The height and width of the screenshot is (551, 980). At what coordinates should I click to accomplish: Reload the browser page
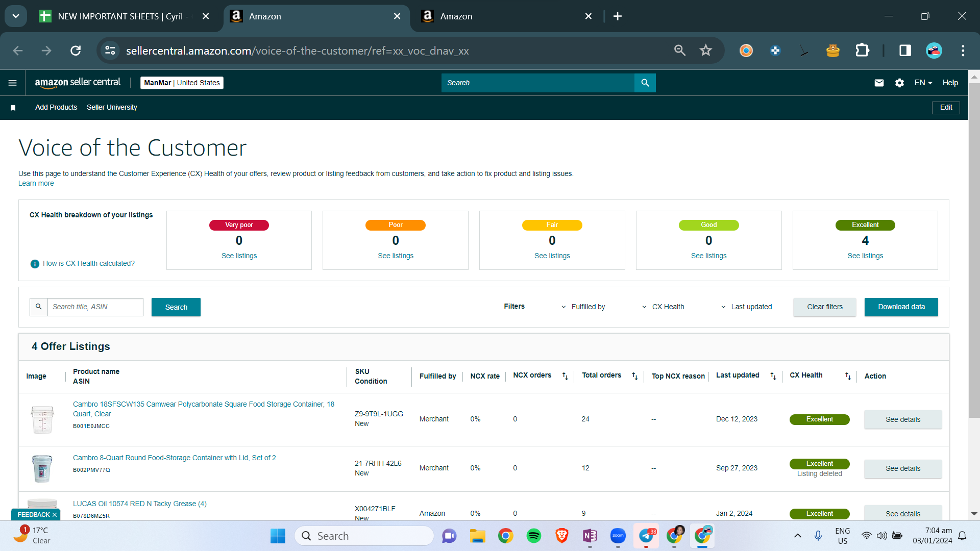[x=76, y=51]
